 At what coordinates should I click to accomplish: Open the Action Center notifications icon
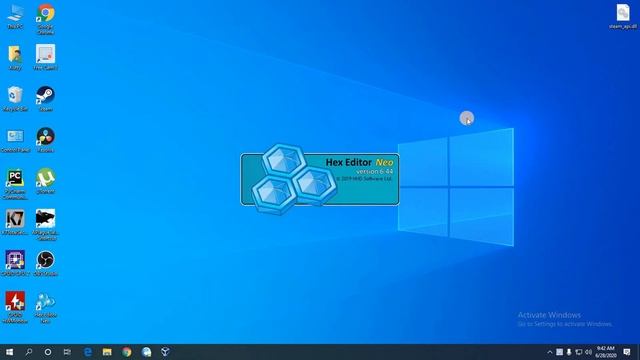[x=627, y=352]
